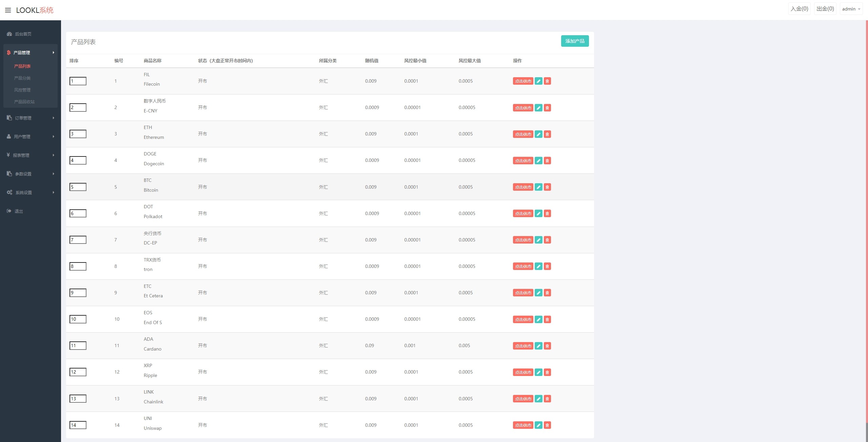Image resolution: width=868 pixels, height=442 pixels.
Task: Toggle market closed for E-CNY with 点击休市
Action: 523,108
